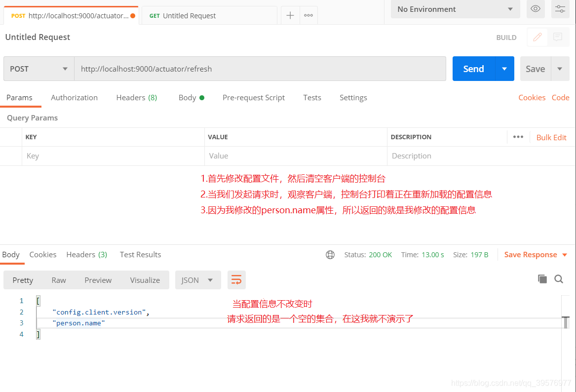The image size is (576, 392).
Task: Click the Save Response link
Action: (x=531, y=255)
